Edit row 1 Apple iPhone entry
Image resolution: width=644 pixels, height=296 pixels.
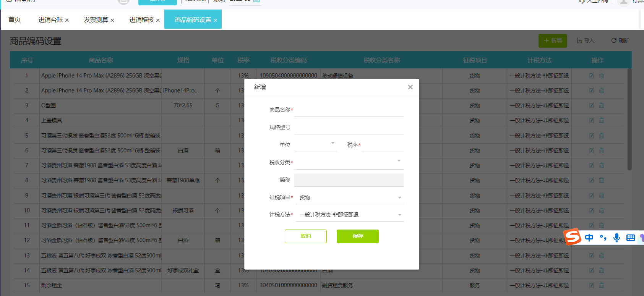592,76
